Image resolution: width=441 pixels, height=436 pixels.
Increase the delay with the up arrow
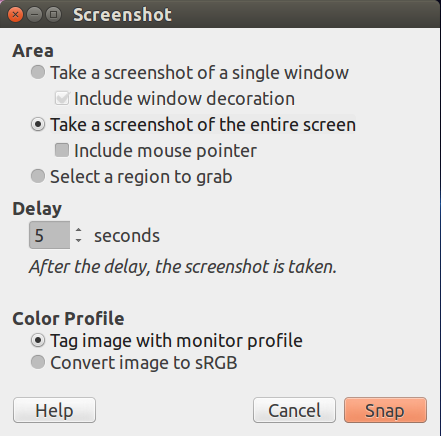click(x=79, y=230)
